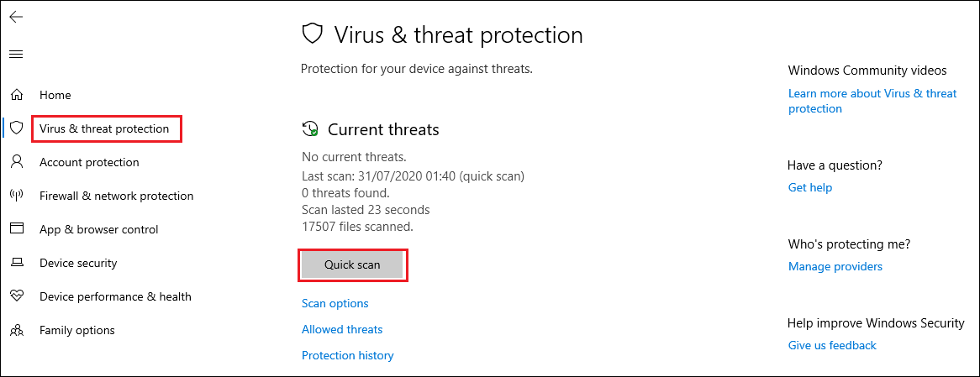The height and width of the screenshot is (377, 980).
Task: Go to Firewall & network protection
Action: [116, 196]
